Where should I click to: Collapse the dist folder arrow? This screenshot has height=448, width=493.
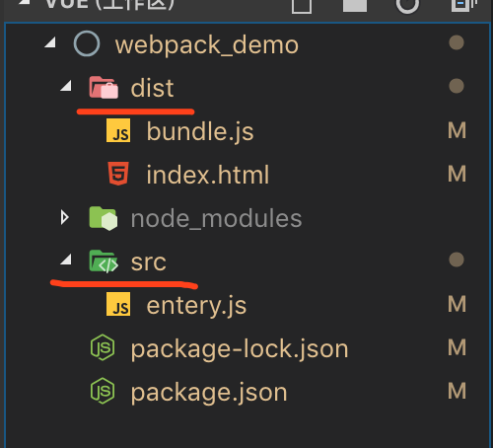[66, 86]
